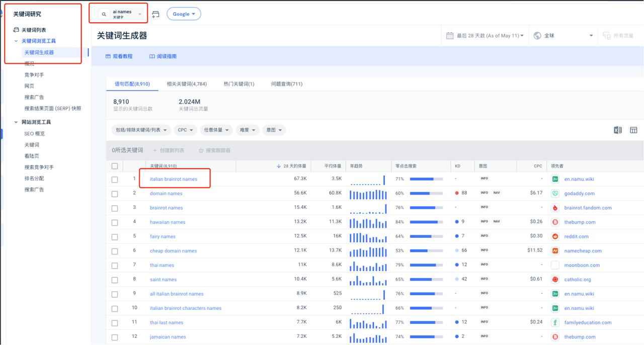Screen dimensions: 644x345
Task: Open SEO 概览 in the sidebar
Action: (35, 134)
